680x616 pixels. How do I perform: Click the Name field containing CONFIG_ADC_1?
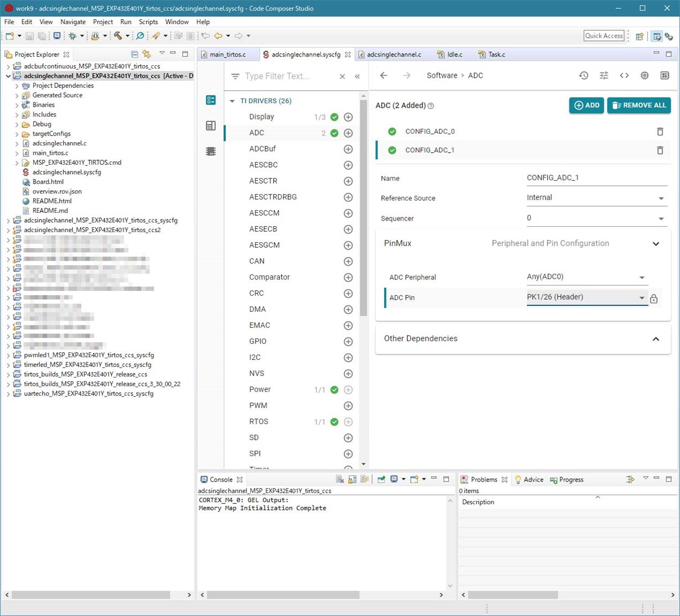[596, 178]
